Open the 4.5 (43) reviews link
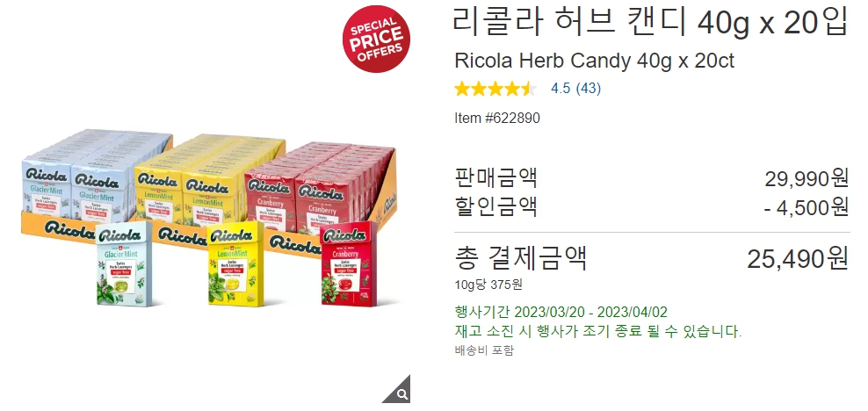Screen dimensions: 868x411 pos(575,89)
